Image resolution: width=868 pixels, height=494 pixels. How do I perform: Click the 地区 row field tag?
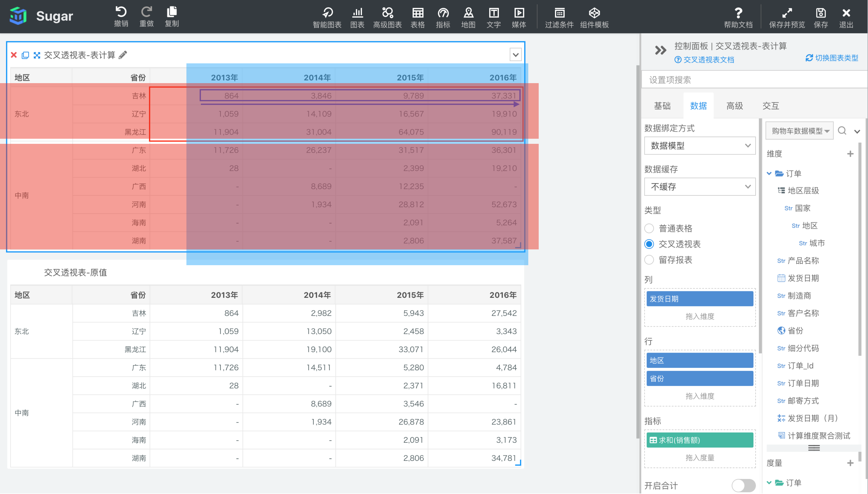pos(700,360)
